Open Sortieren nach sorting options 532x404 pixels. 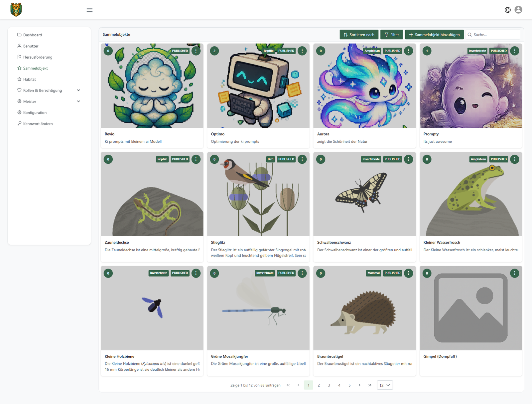point(359,35)
